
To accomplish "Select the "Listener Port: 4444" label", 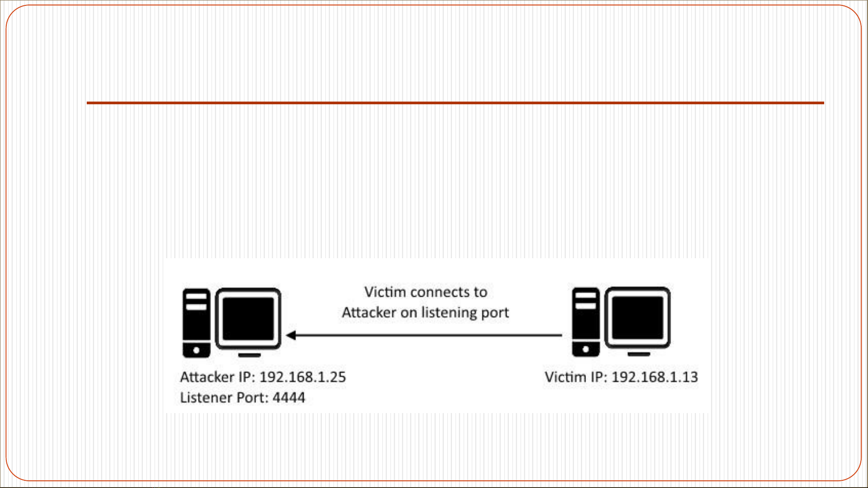I will 243,398.
